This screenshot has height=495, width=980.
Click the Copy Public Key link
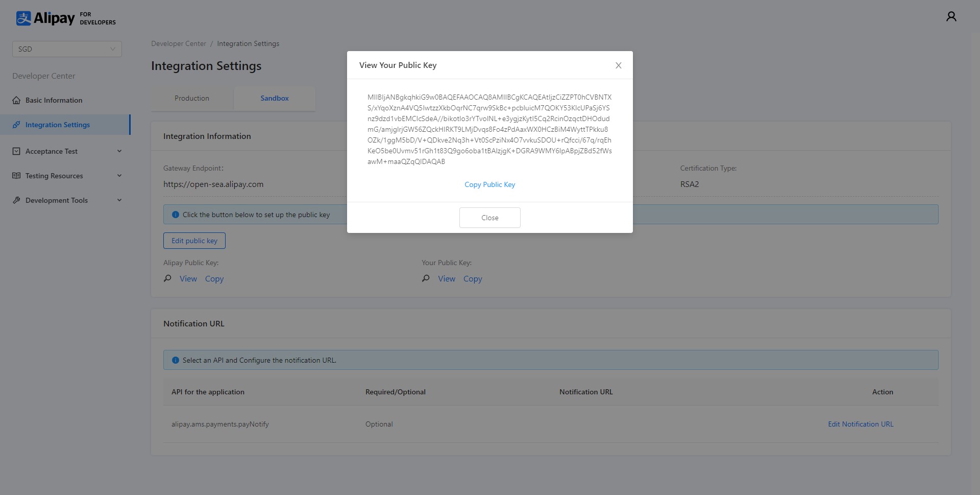pos(489,184)
